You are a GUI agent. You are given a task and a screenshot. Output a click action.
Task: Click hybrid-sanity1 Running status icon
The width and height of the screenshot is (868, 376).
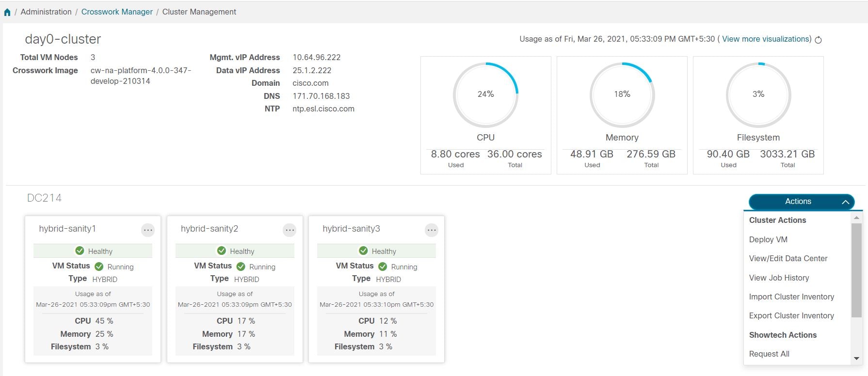coord(99,266)
